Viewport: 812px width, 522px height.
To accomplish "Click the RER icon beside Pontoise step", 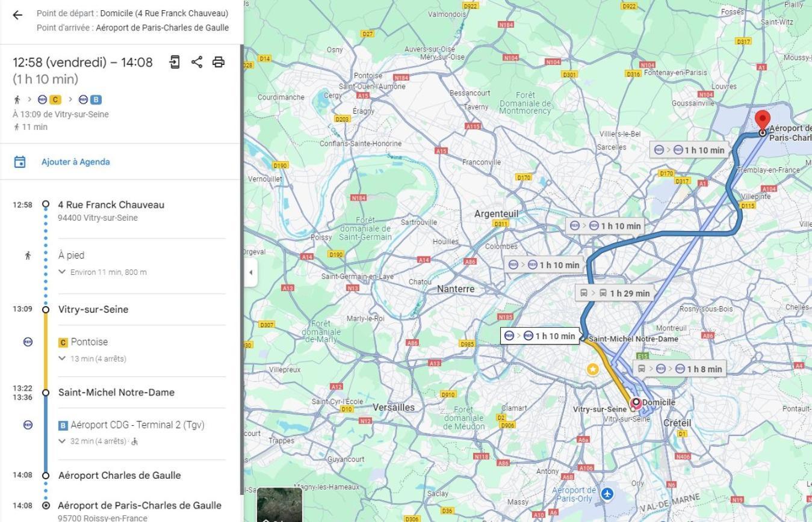I will (28, 342).
